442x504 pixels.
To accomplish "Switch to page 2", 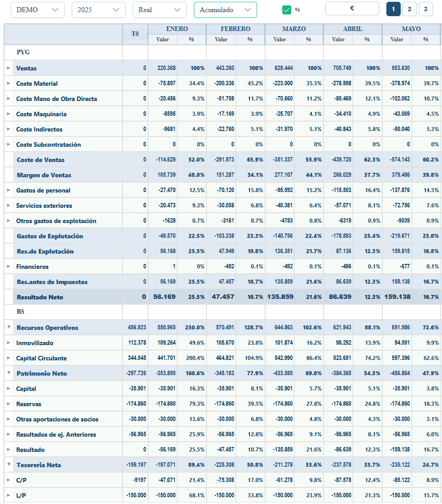I will coord(409,9).
